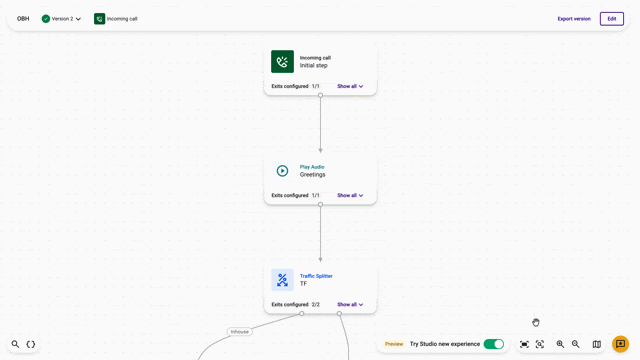Click the TF node's right exit connector
The height and width of the screenshot is (360, 640).
coord(339,313)
